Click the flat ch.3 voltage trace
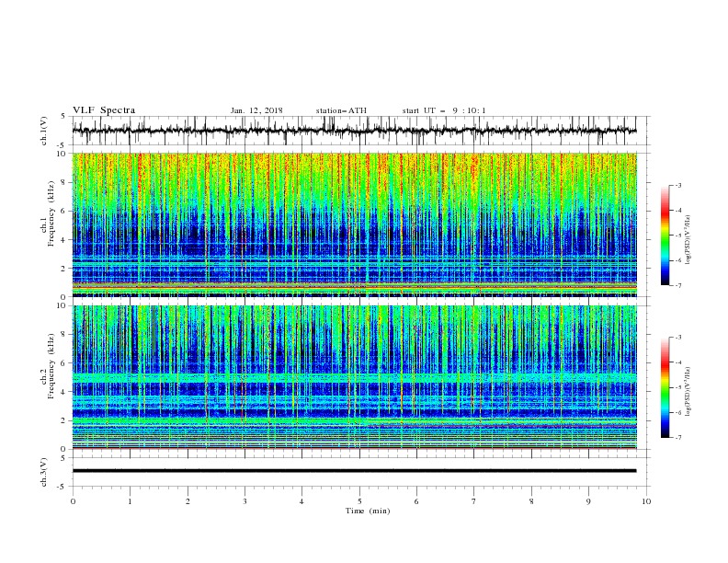Image resolution: width=728 pixels, height=563 pixels. tap(355, 471)
